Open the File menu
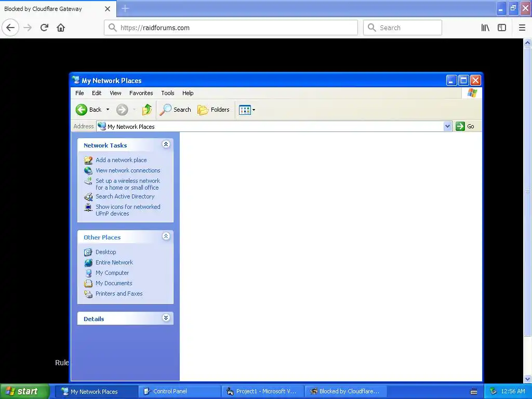 (79, 93)
